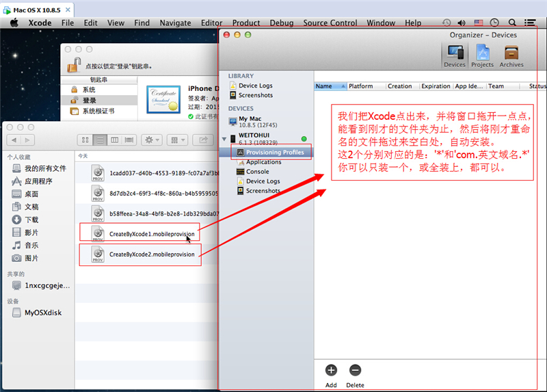The height and width of the screenshot is (392, 547).
Task: Open the Product menu
Action: pos(246,23)
